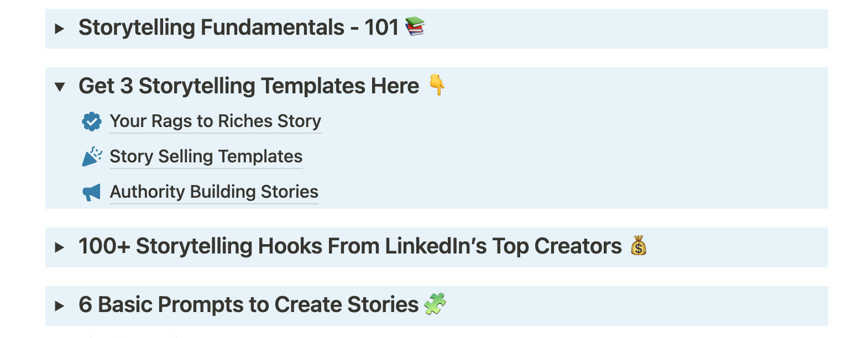
Task: Open the Your Rags to Riches Story page
Action: (x=215, y=121)
